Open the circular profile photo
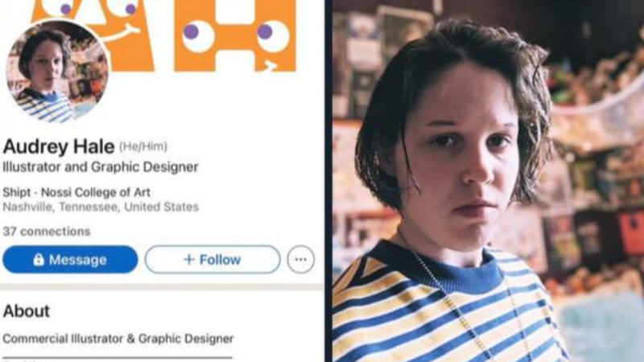 point(57,72)
